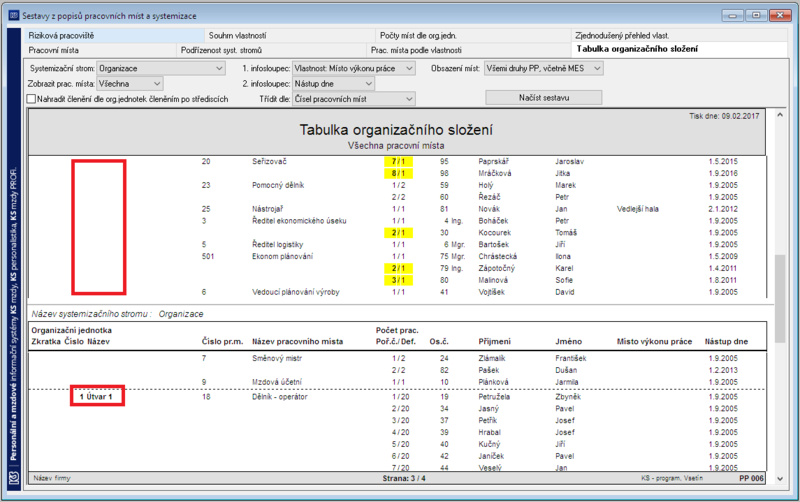Viewport: 800px width, 502px height.
Task: Click the vertical scrollbar thumb
Action: click(780, 298)
